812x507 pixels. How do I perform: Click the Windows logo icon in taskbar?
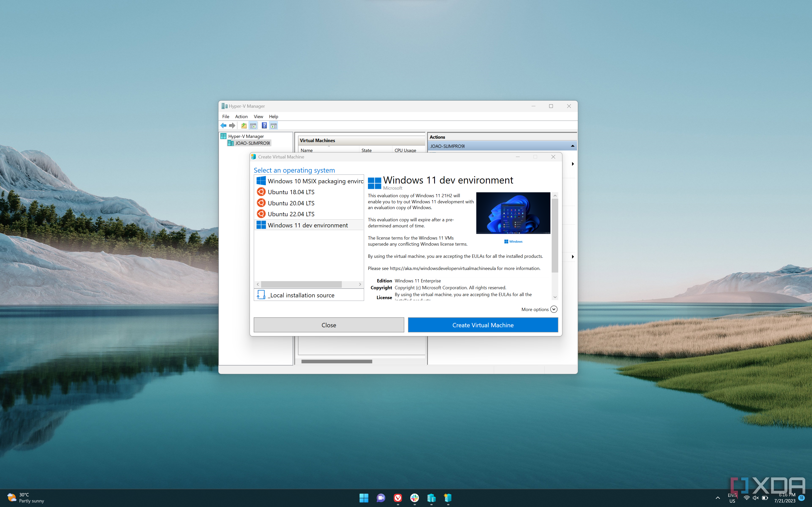363,498
